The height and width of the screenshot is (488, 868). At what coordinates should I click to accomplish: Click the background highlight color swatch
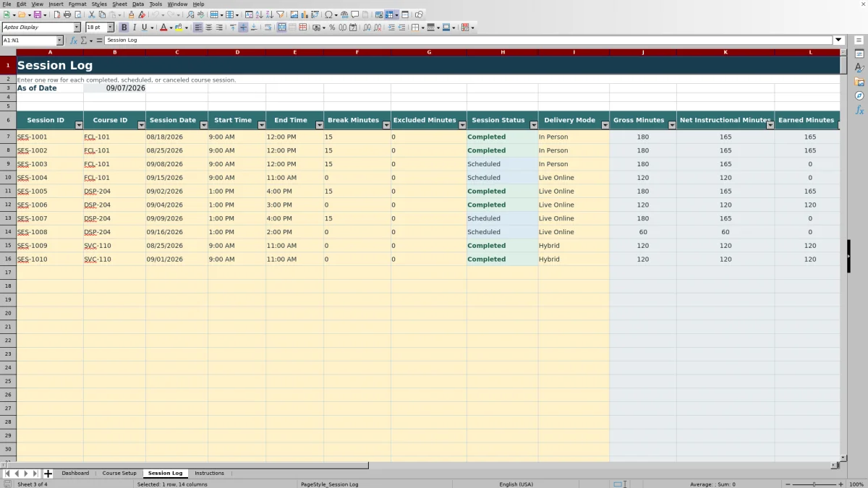(178, 27)
